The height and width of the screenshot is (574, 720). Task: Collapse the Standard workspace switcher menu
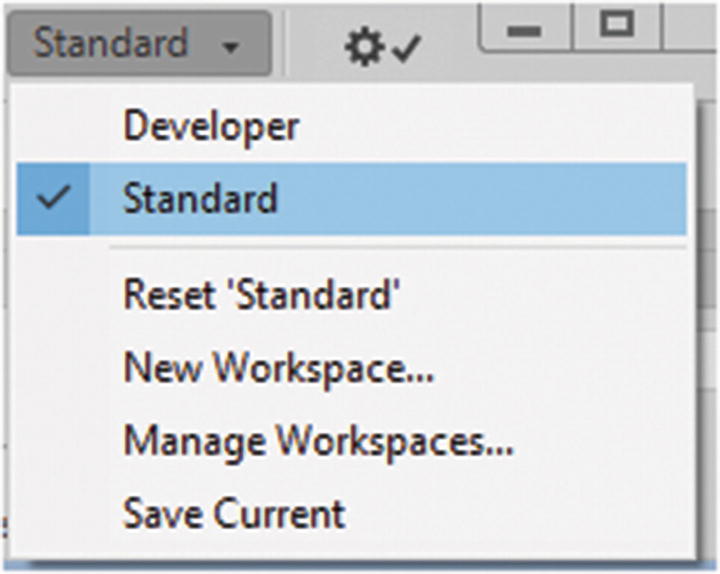138,44
